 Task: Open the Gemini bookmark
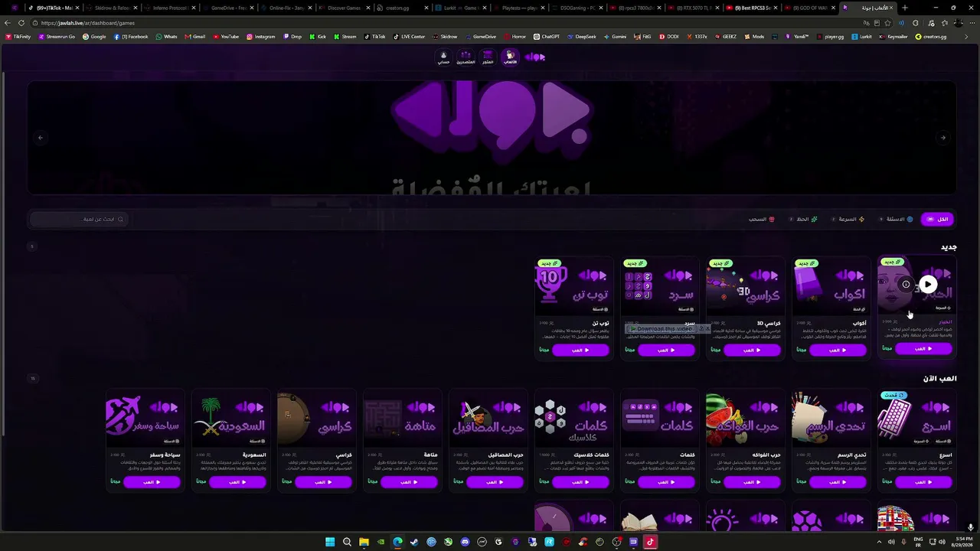(x=615, y=37)
